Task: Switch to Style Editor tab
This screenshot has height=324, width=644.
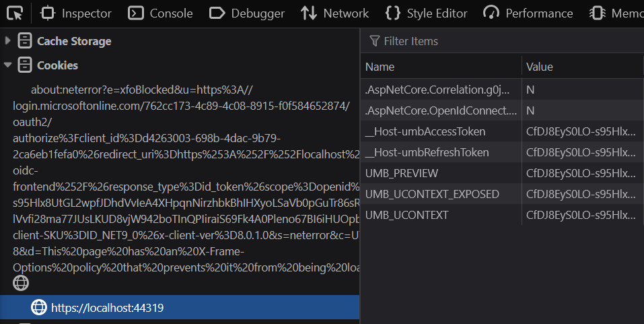Action: [x=427, y=13]
